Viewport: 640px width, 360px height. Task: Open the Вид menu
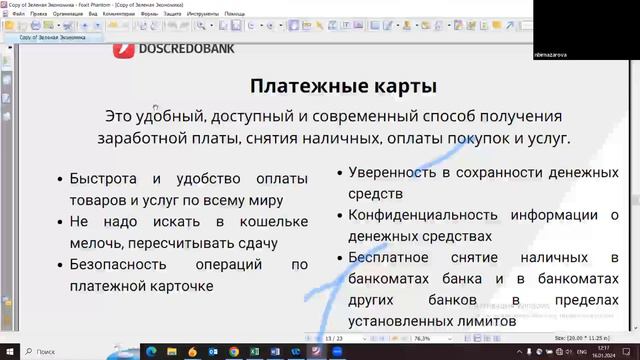click(x=93, y=13)
